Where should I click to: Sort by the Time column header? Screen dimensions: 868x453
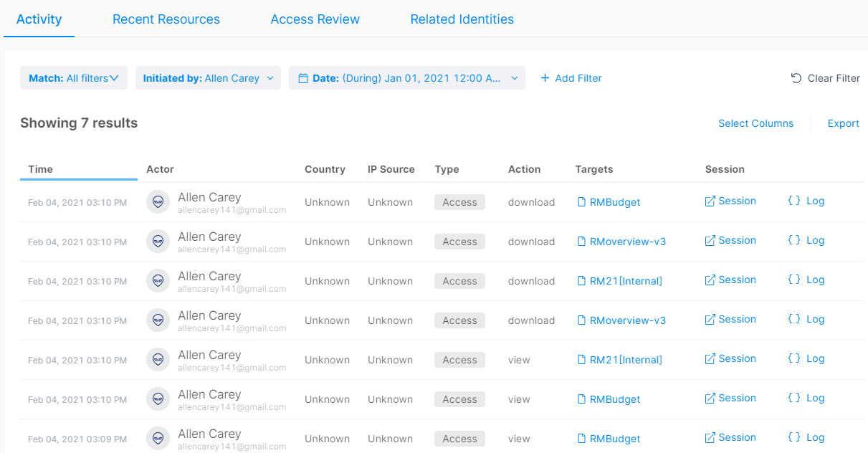click(x=41, y=169)
